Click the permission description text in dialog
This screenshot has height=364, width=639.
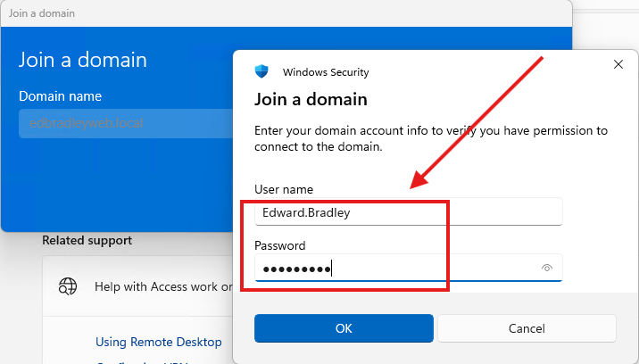(431, 138)
